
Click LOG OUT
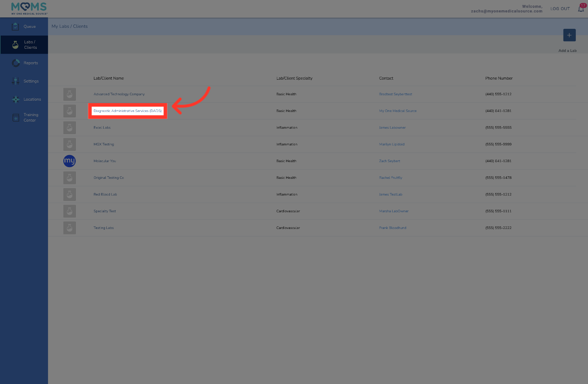[560, 9]
